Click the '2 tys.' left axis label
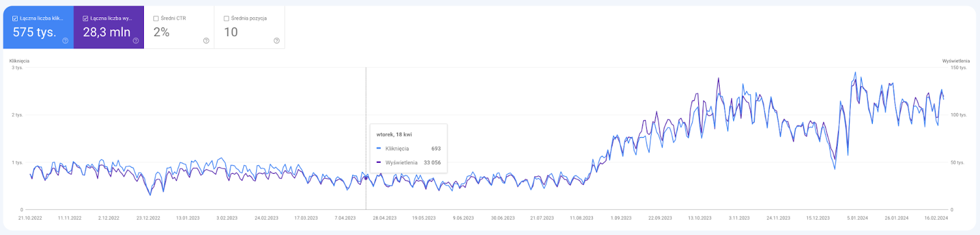The height and width of the screenshot is (235, 980). pos(17,115)
